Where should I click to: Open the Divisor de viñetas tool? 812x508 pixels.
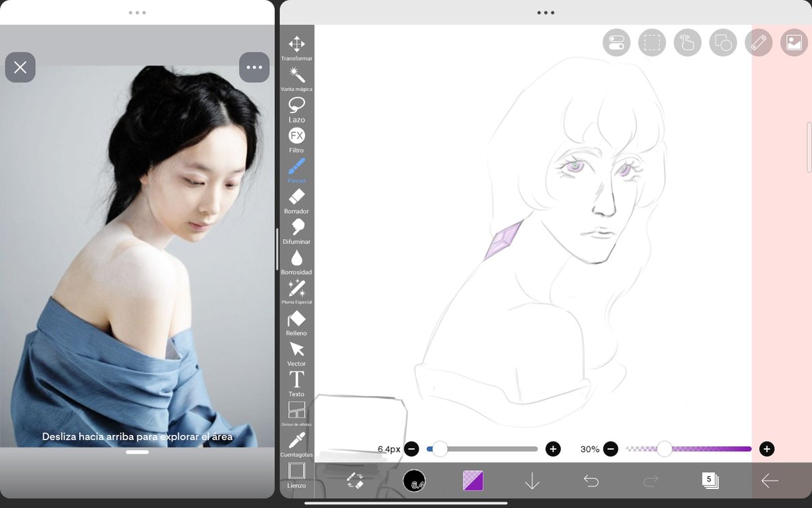coord(296,415)
